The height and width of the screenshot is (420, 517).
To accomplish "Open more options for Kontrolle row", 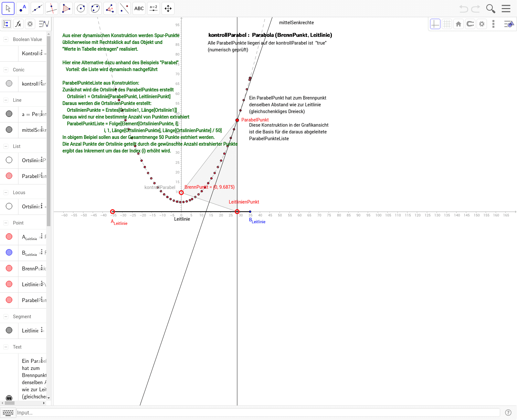I will (x=42, y=52).
